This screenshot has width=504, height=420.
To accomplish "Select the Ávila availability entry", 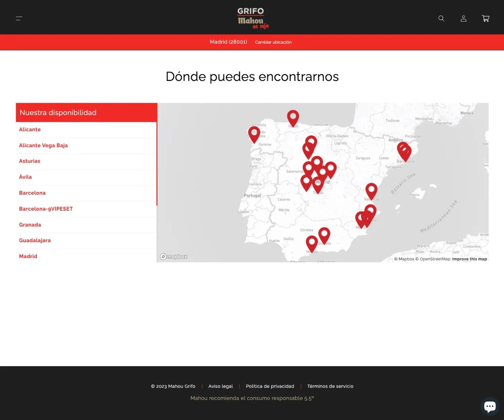I will pos(25,177).
